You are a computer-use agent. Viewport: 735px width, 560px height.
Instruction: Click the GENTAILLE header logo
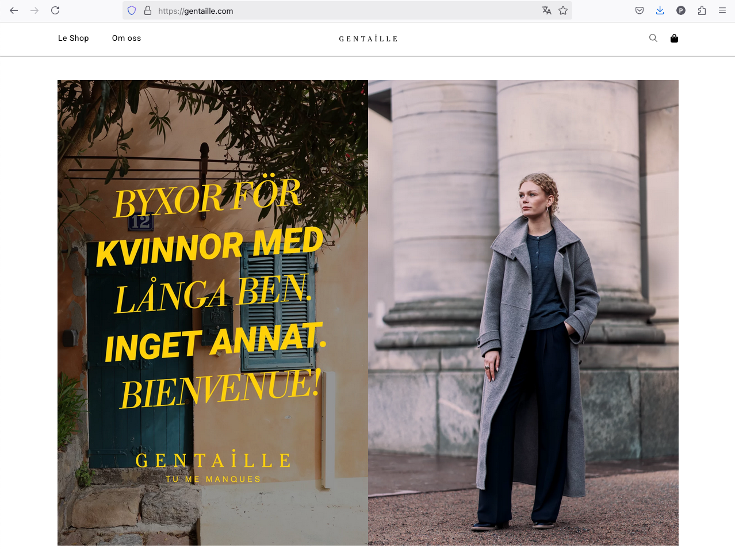click(368, 39)
